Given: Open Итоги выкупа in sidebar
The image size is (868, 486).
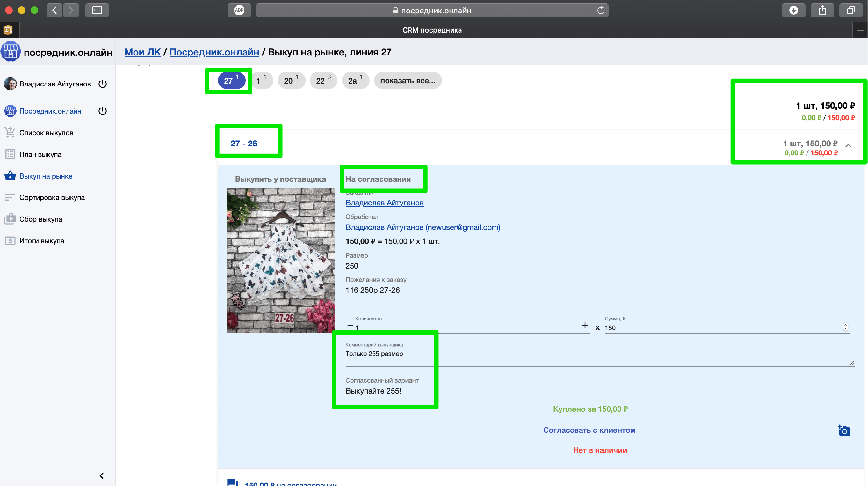Looking at the screenshot, I should (41, 241).
